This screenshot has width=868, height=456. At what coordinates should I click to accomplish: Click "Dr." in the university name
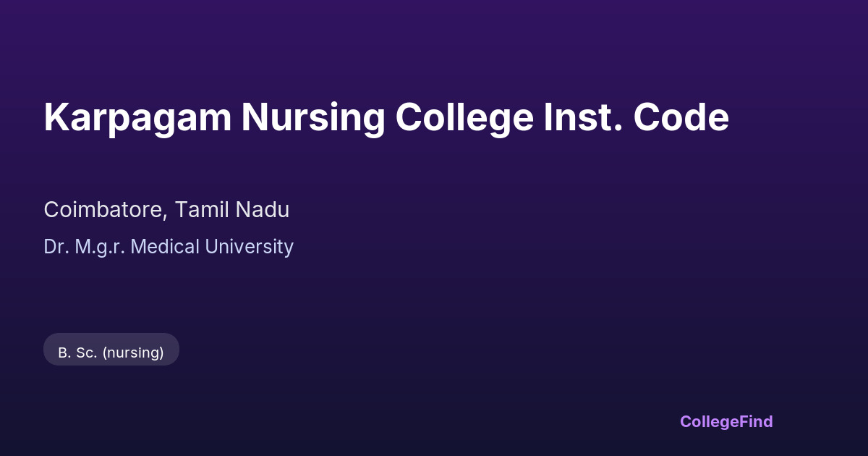coord(55,247)
